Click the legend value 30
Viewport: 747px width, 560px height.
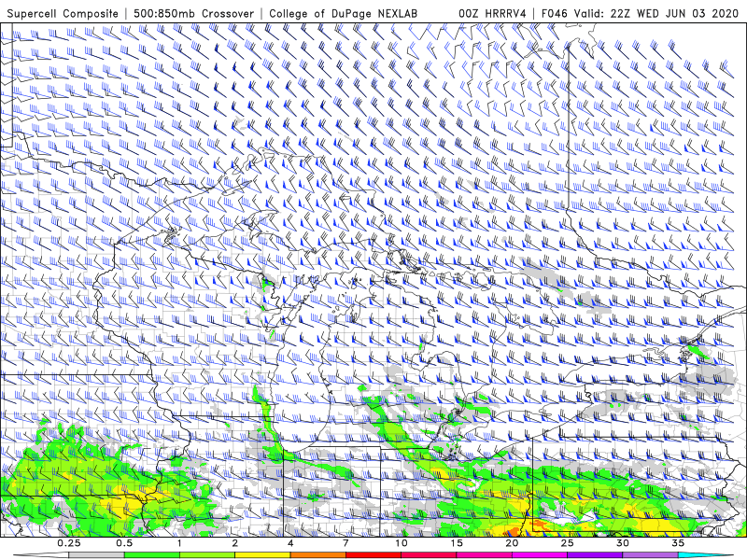[623, 543]
